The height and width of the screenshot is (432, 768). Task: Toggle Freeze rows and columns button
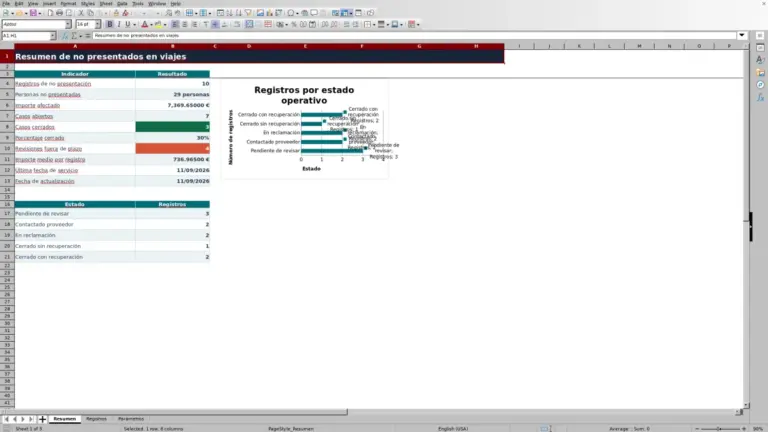click(x=344, y=13)
